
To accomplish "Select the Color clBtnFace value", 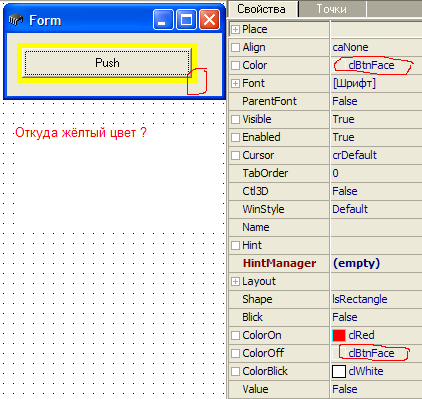I will 371,65.
